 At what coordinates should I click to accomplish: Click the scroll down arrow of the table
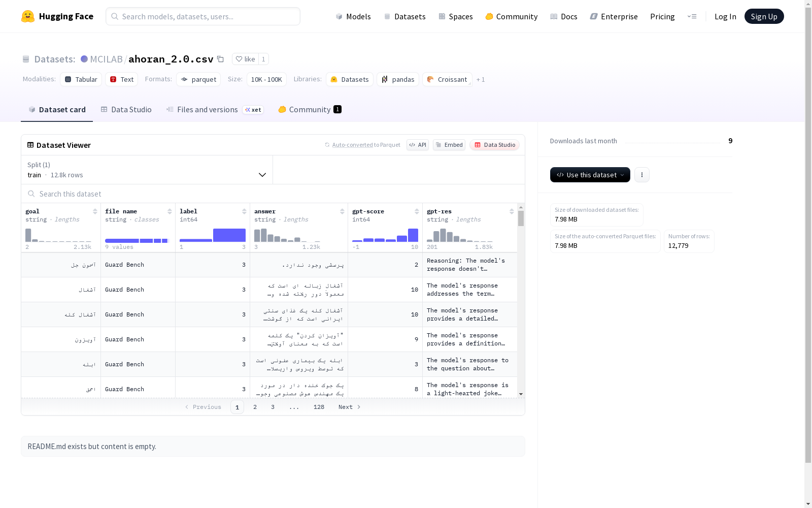tap(521, 394)
